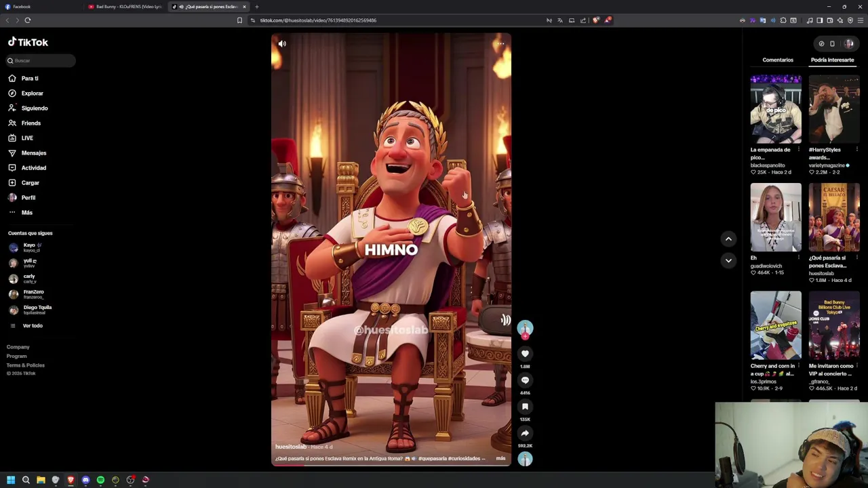Open options for Me invitaron como VIP

coord(856,366)
